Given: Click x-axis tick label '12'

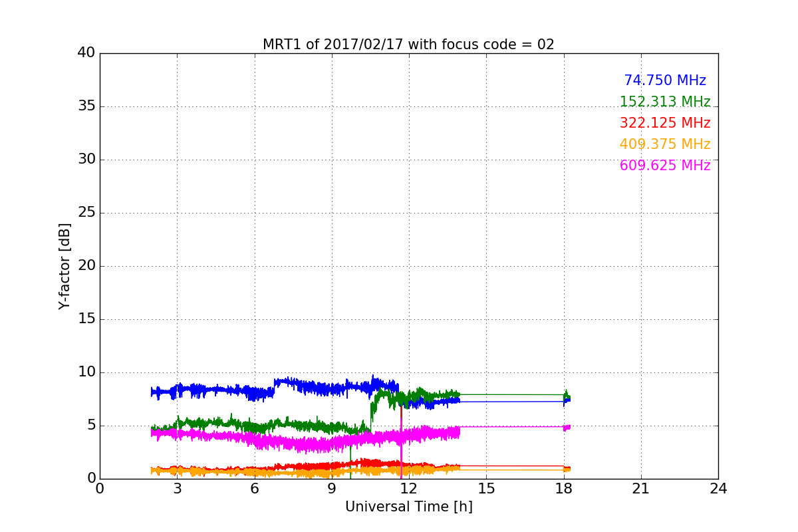Looking at the screenshot, I should [409, 489].
